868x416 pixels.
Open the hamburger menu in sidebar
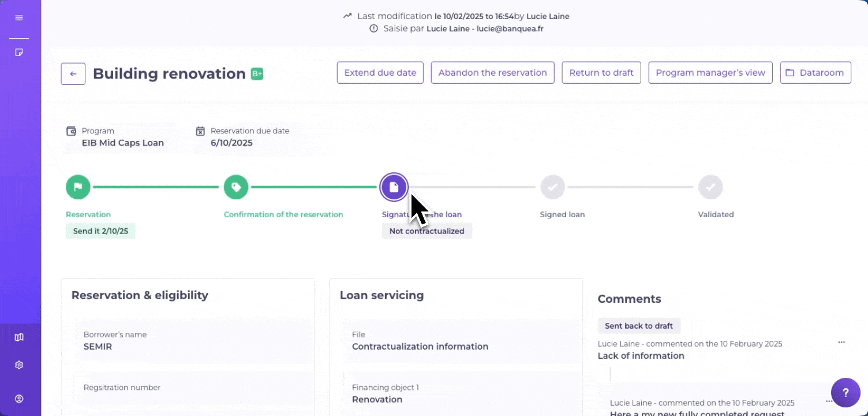pos(19,18)
